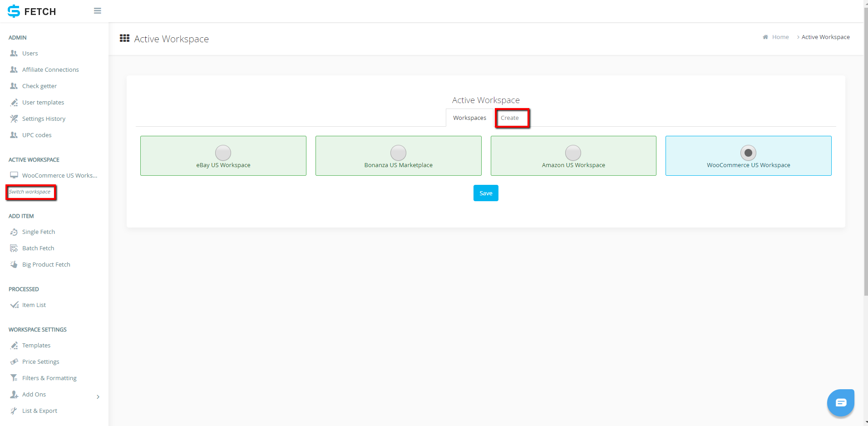Select the Amazon US Workspace radio button

pos(573,153)
